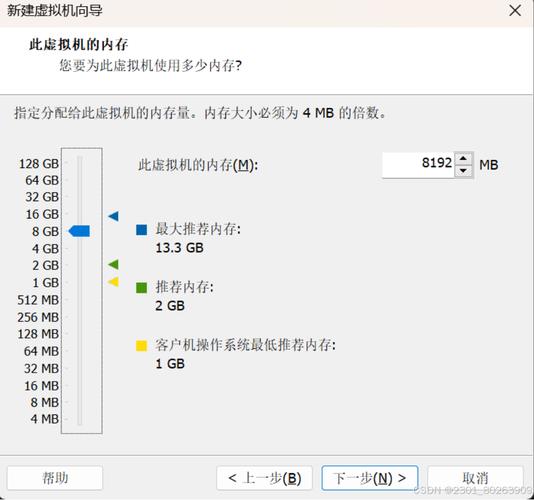Close the new virtual machine wizard
Viewport: 534px width, 500px height.
515,10
